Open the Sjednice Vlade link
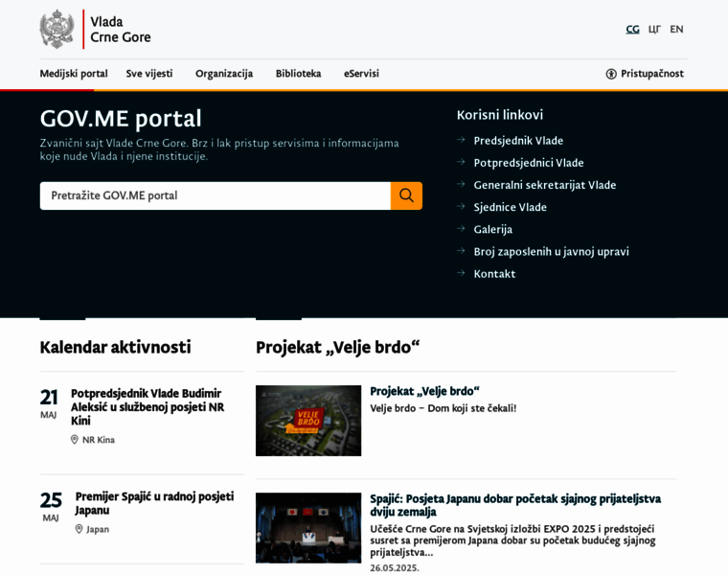Screen dimensions: 728x575 tap(510, 207)
